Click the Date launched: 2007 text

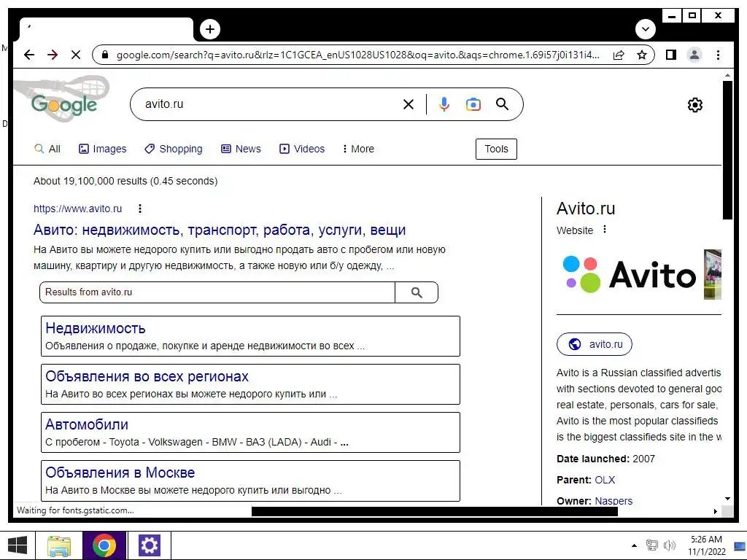tap(605, 459)
